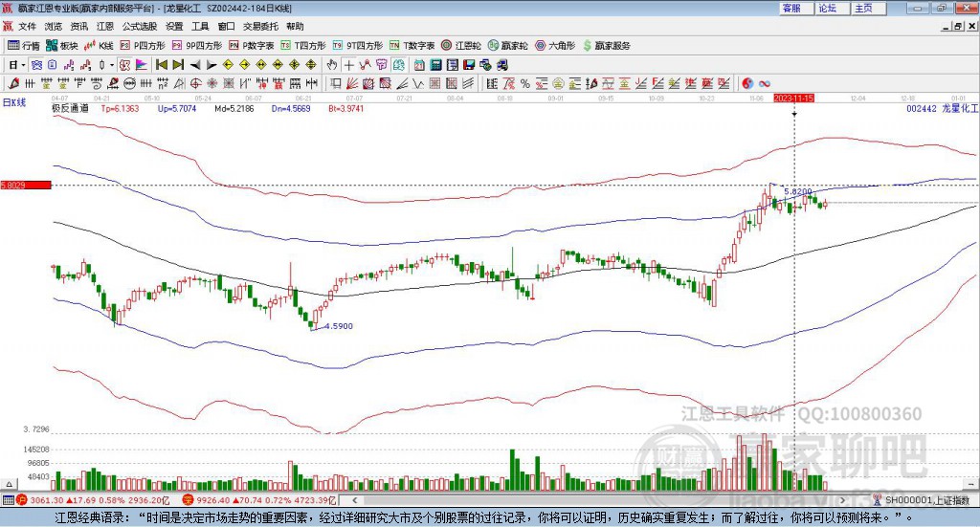Click the 2023-11-15 date marker

click(x=793, y=98)
